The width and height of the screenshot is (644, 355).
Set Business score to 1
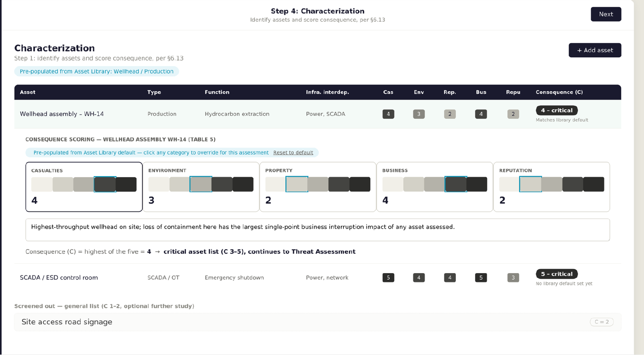click(x=393, y=184)
